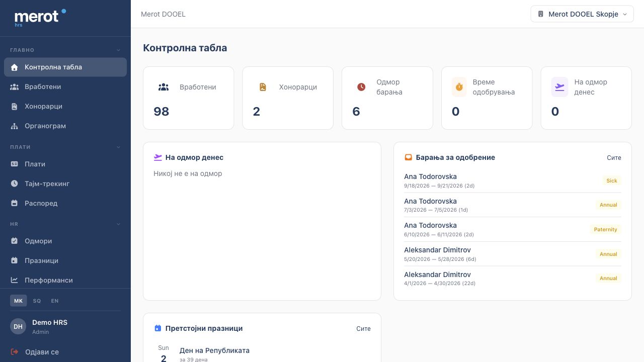Image resolution: width=644 pixels, height=362 pixels.
Task: Click Demo HRS user name
Action: tap(50, 322)
